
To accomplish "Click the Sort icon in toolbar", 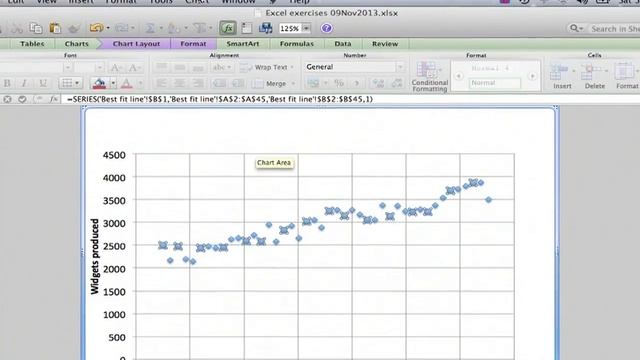I will coord(174,28).
